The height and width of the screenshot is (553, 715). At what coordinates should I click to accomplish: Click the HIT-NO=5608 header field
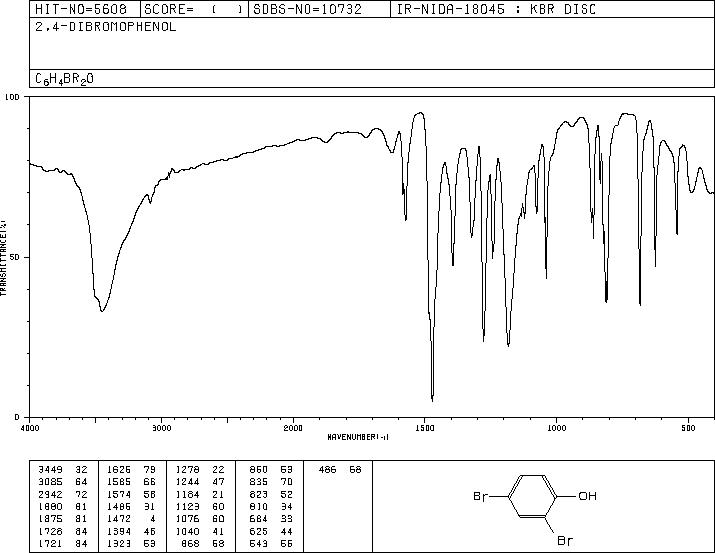[84, 9]
